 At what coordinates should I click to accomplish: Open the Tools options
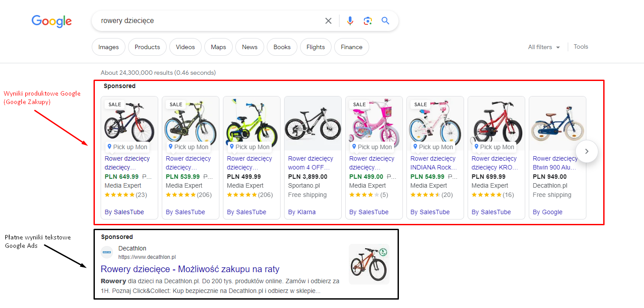(581, 46)
